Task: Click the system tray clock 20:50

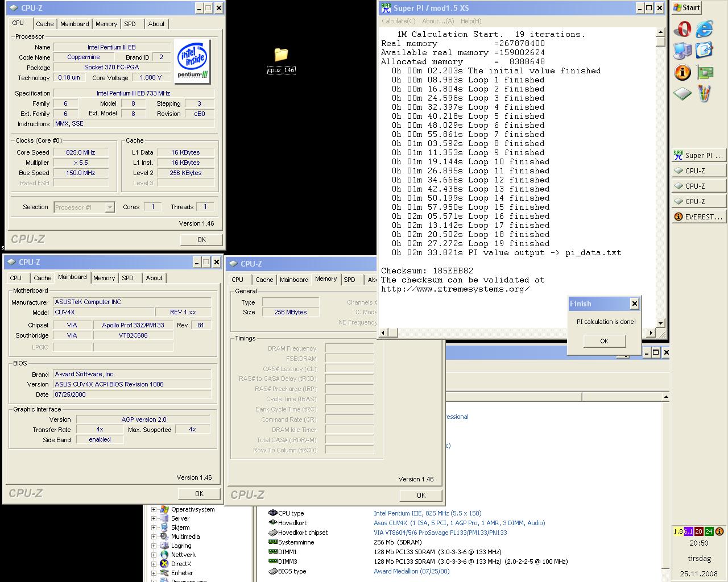Action: (699, 543)
